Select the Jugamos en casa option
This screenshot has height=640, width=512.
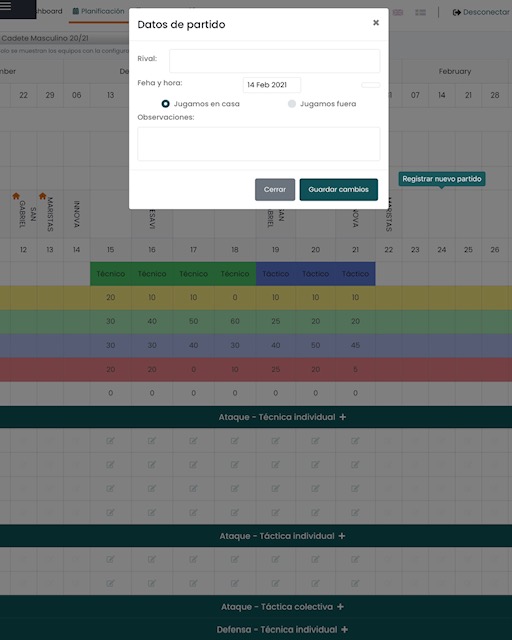(x=165, y=104)
